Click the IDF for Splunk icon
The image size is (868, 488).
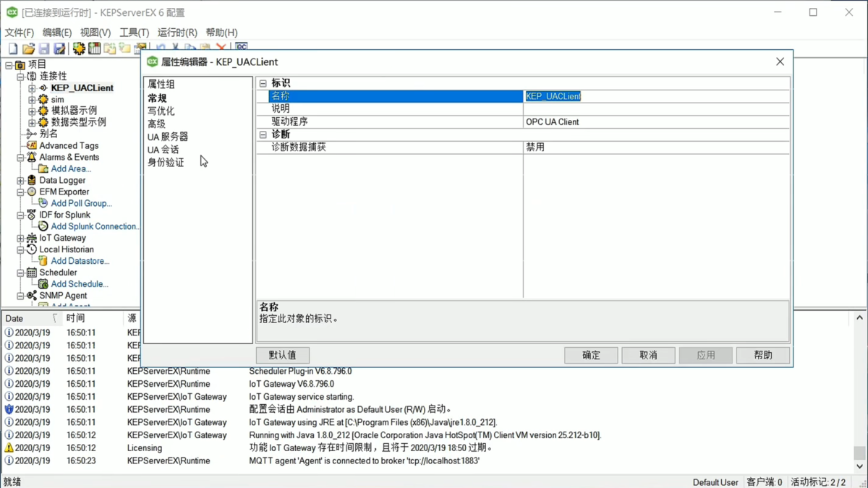pos(32,215)
